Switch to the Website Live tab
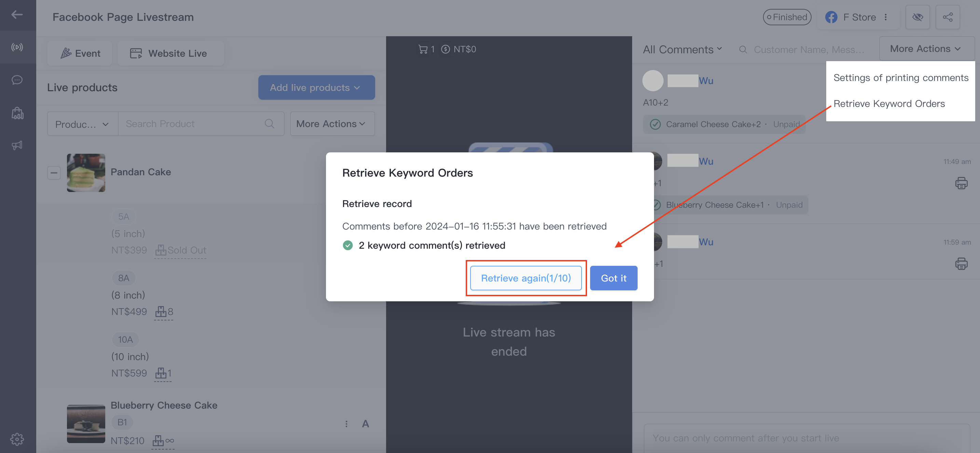Image resolution: width=980 pixels, height=453 pixels. click(x=171, y=53)
